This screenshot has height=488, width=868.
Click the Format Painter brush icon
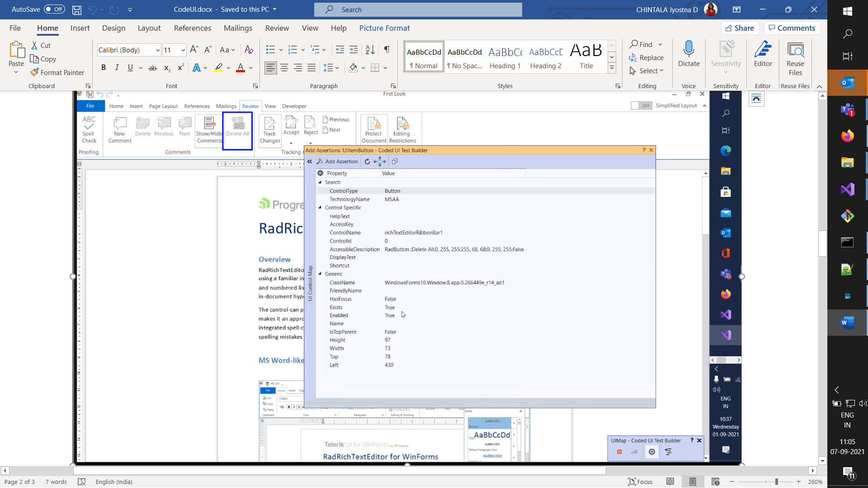pyautogui.click(x=34, y=72)
